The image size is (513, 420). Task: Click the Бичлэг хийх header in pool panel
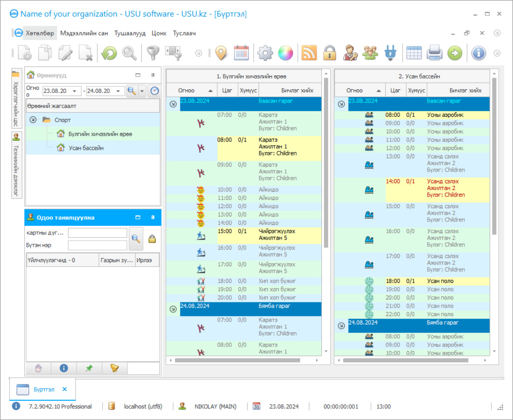[458, 90]
